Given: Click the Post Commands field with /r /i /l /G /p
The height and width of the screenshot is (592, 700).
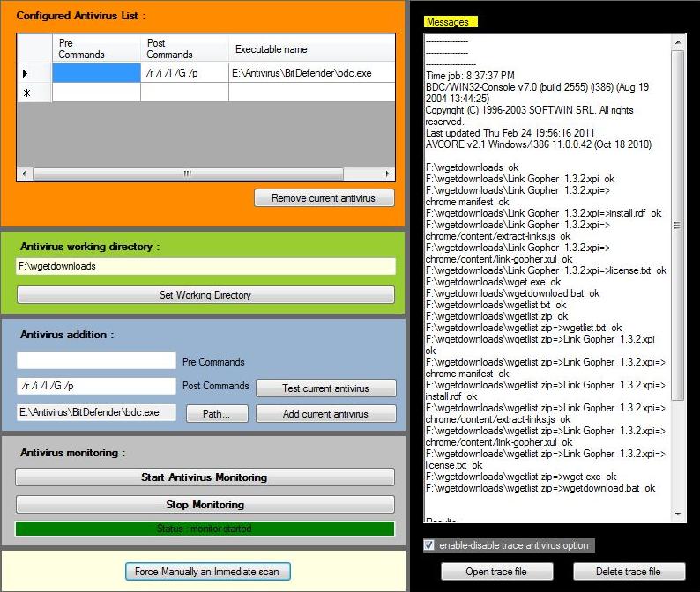Looking at the screenshot, I should point(96,386).
